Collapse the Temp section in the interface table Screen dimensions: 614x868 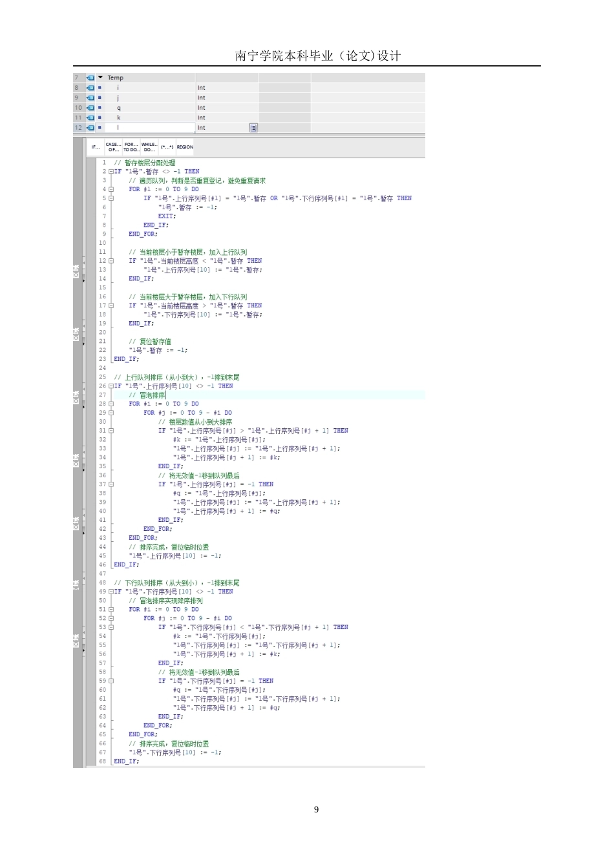coord(100,77)
